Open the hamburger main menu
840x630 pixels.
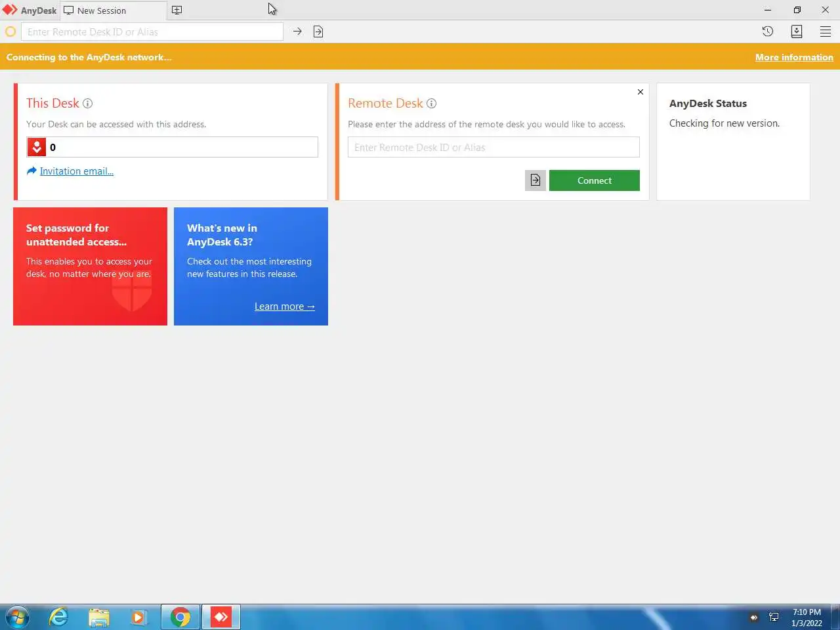[x=826, y=31]
